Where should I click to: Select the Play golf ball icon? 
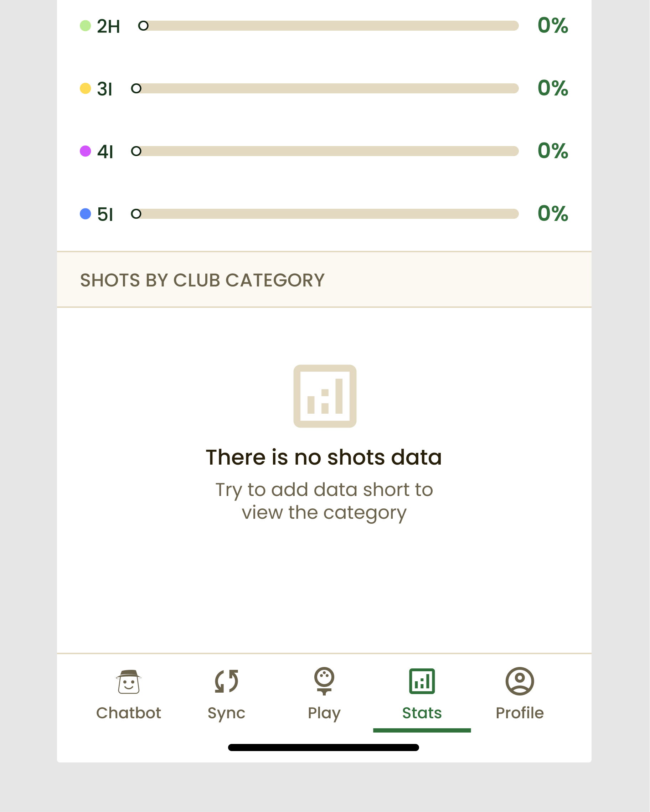[324, 682]
